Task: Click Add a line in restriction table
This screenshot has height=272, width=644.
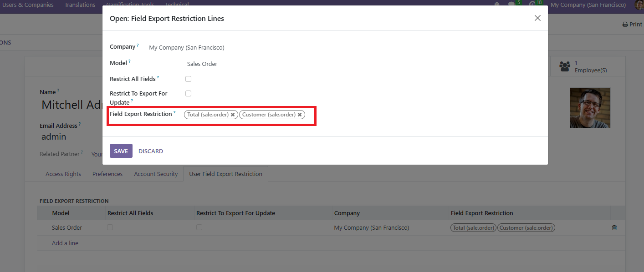Action: (x=65, y=243)
